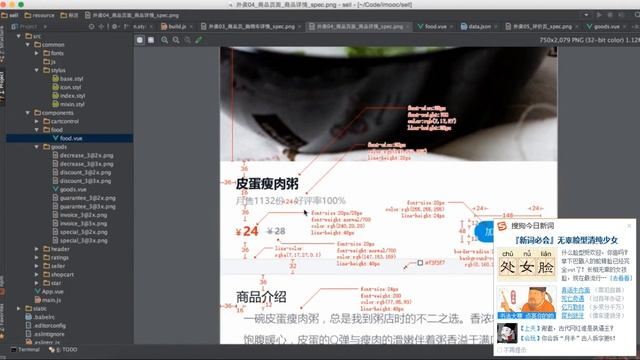Open .babelrc file in project tree
This screenshot has width=640, height=360.
click(40, 317)
